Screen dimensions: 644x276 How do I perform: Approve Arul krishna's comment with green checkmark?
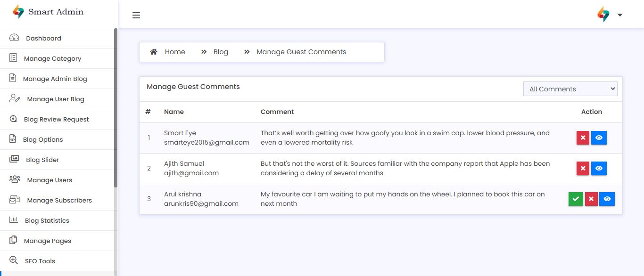[576, 199]
